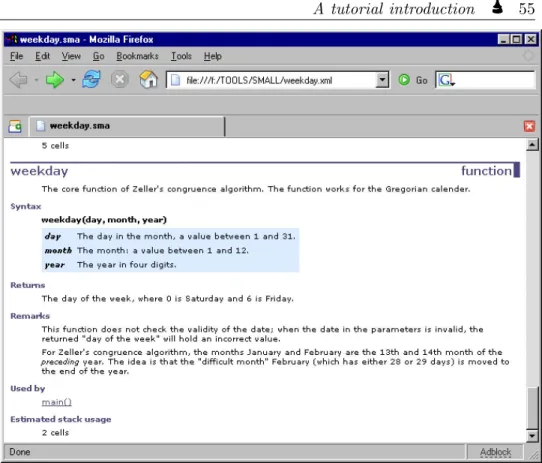
Task: Click the vertical scrollbar thumb
Action: pos(532,408)
